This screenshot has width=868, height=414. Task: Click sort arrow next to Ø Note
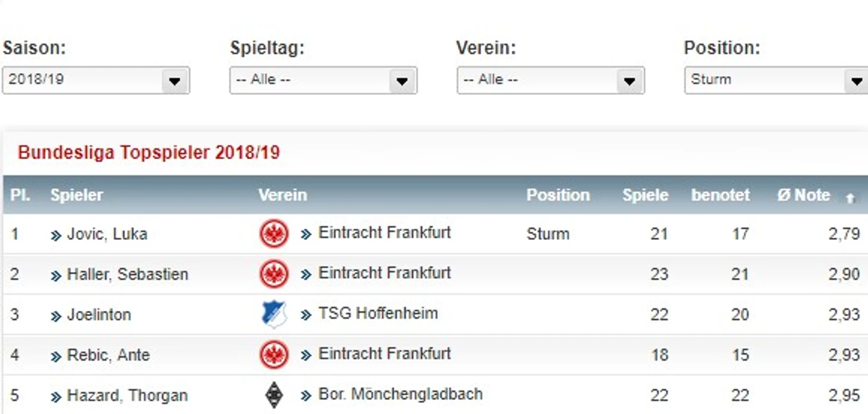click(850, 198)
